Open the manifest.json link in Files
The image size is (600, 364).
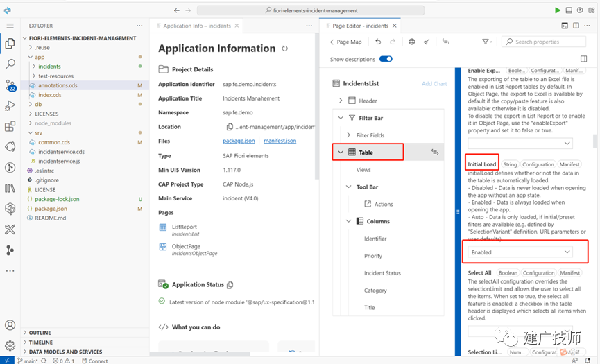click(x=280, y=141)
